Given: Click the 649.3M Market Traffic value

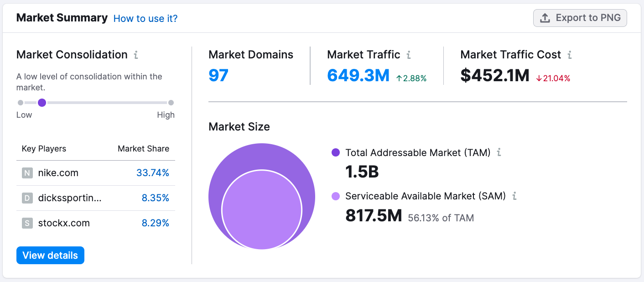Looking at the screenshot, I should coord(358,75).
